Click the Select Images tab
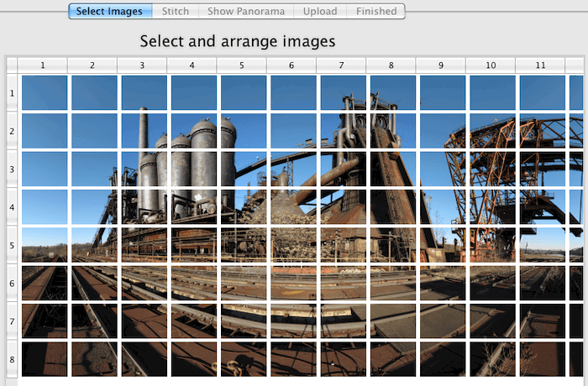Screen dimensions: 588x386 click(x=110, y=11)
